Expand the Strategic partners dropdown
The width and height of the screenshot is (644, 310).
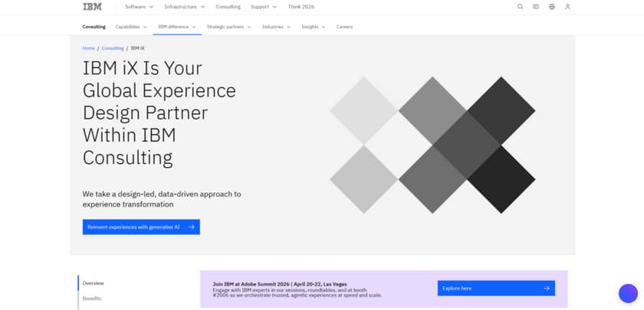[x=228, y=27]
